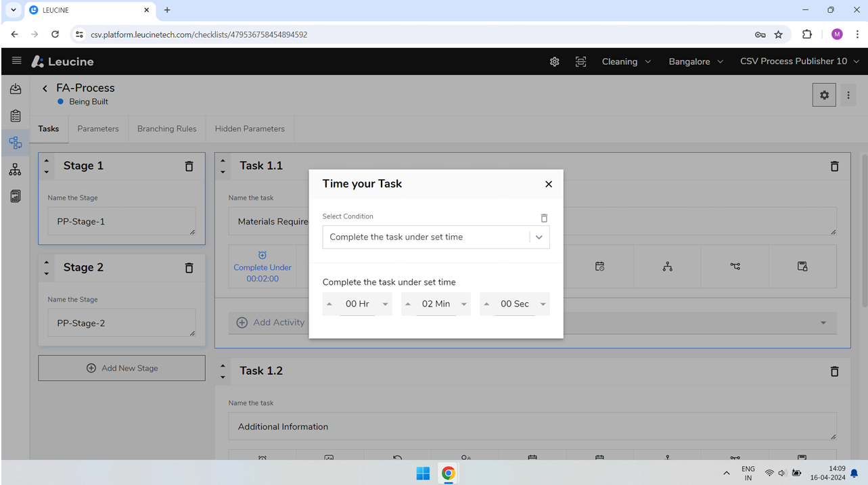Open Chrome extensions puzzle icon
The width and height of the screenshot is (868, 485).
(807, 34)
